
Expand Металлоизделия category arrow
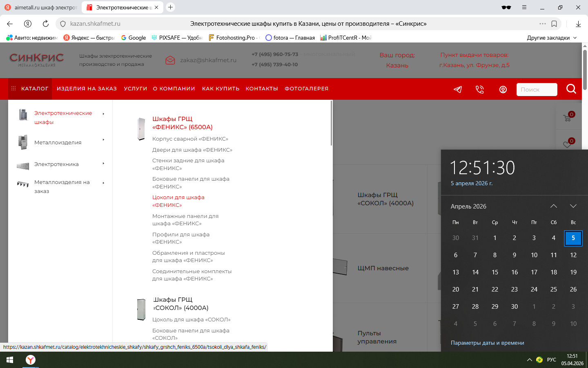point(104,140)
